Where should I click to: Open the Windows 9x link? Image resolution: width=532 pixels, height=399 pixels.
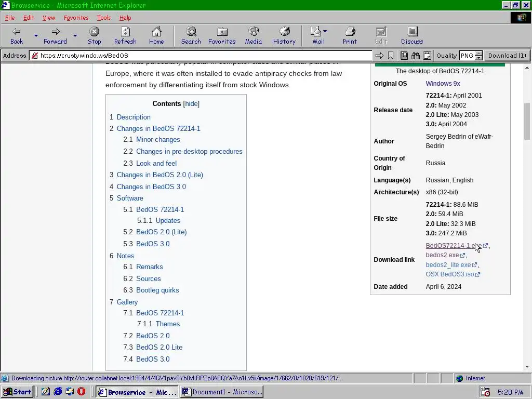[x=443, y=84]
